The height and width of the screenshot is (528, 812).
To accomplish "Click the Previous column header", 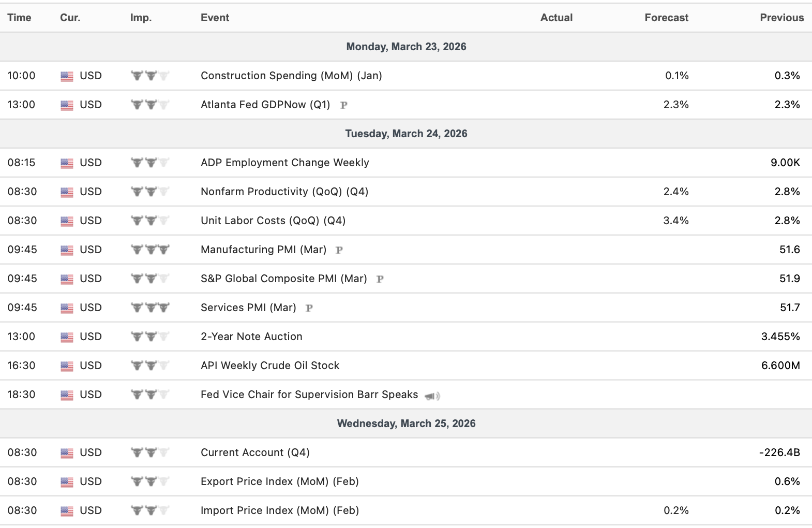I will click(781, 18).
